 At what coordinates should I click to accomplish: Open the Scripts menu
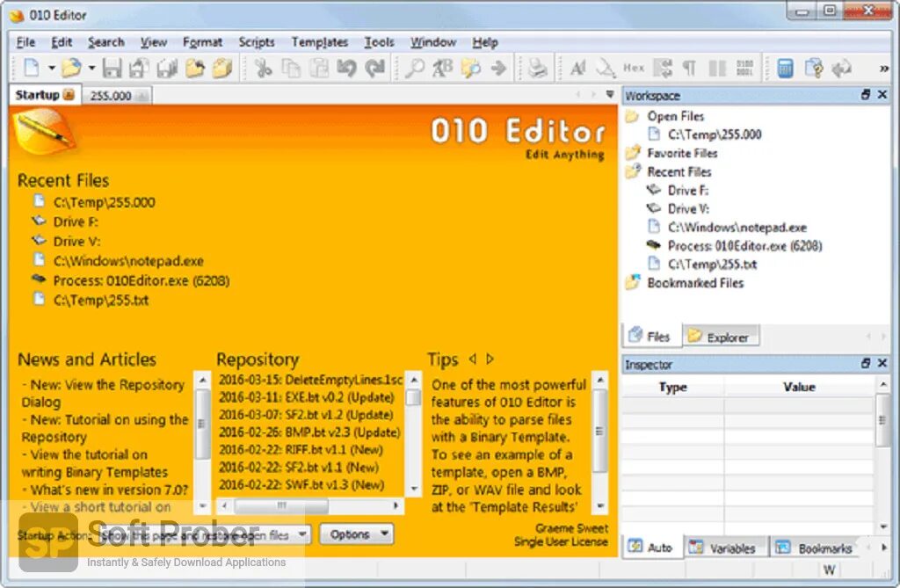(x=257, y=42)
